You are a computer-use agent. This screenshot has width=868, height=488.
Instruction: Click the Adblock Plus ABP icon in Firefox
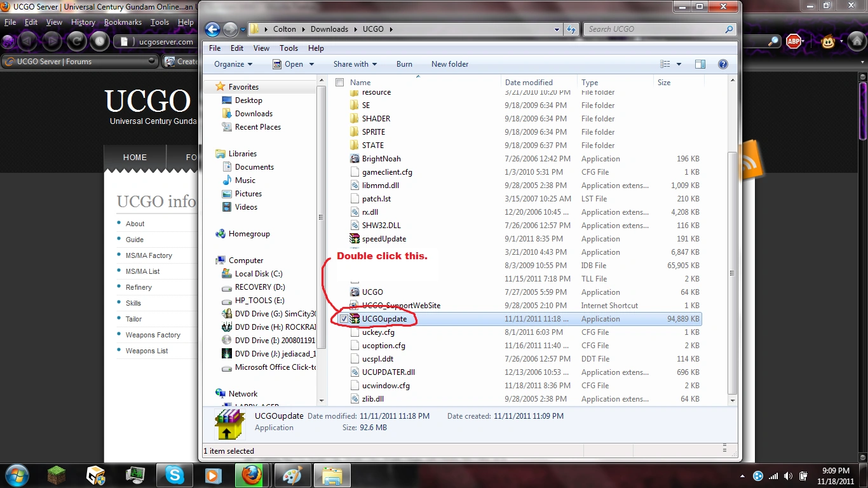(x=793, y=42)
